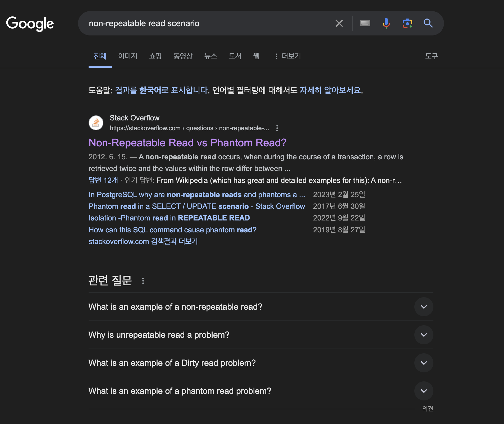Expand What is an example of Dirty read problem
The width and height of the screenshot is (504, 424).
261,363
